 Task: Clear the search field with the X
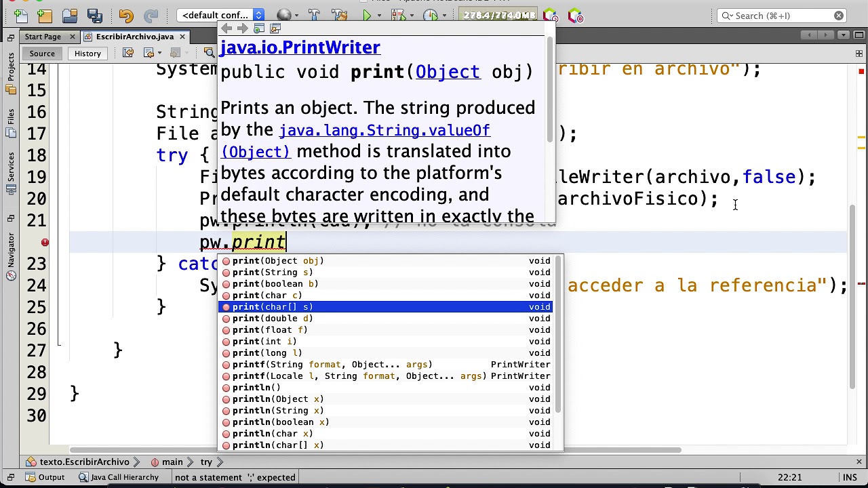(839, 16)
